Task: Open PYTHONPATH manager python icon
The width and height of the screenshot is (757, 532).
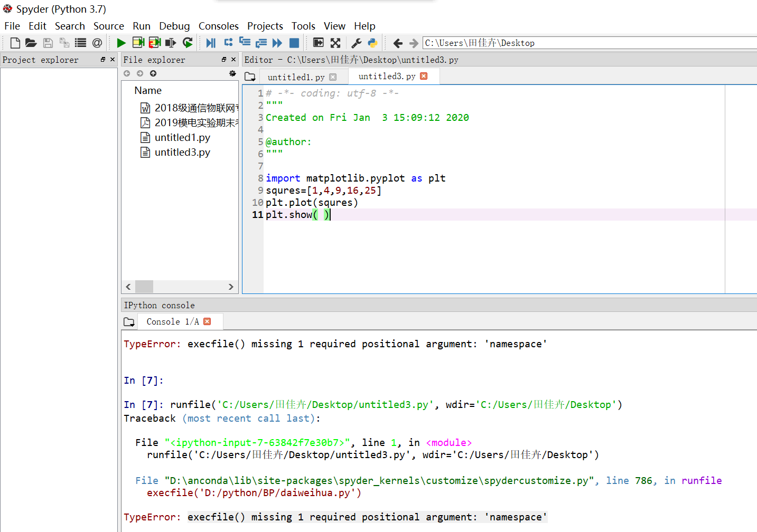Action: click(x=373, y=43)
